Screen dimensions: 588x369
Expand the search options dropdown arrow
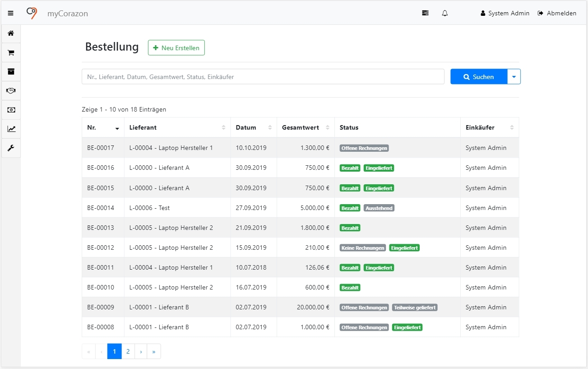pos(514,77)
